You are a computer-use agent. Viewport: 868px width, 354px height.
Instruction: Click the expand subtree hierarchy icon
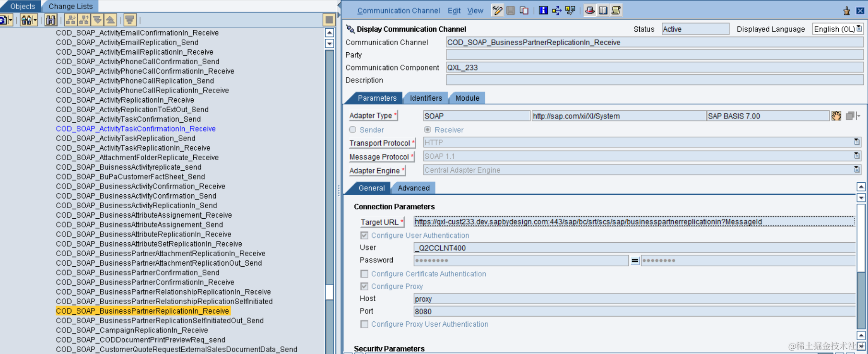(x=71, y=20)
